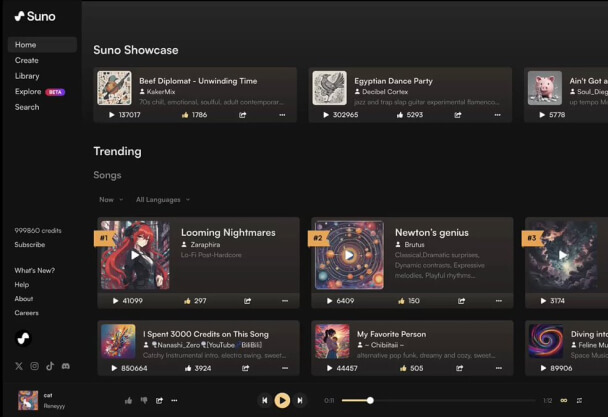Open the What's New? link

[x=34, y=271]
